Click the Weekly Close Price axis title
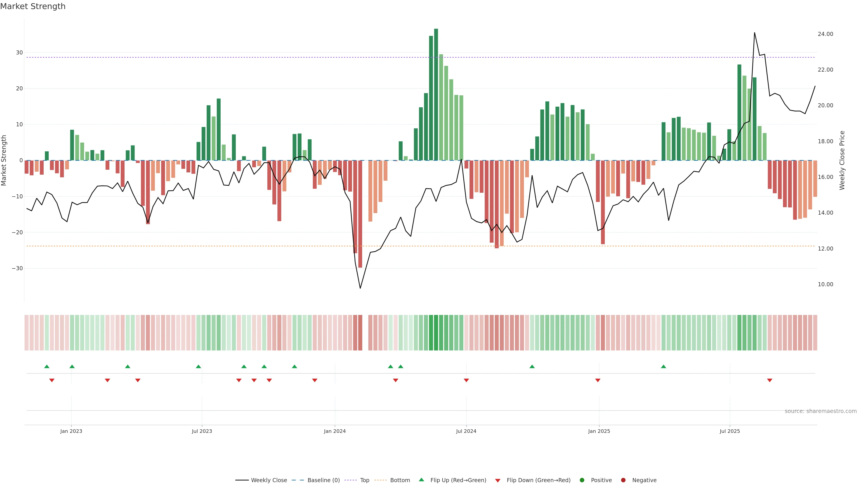 point(842,160)
